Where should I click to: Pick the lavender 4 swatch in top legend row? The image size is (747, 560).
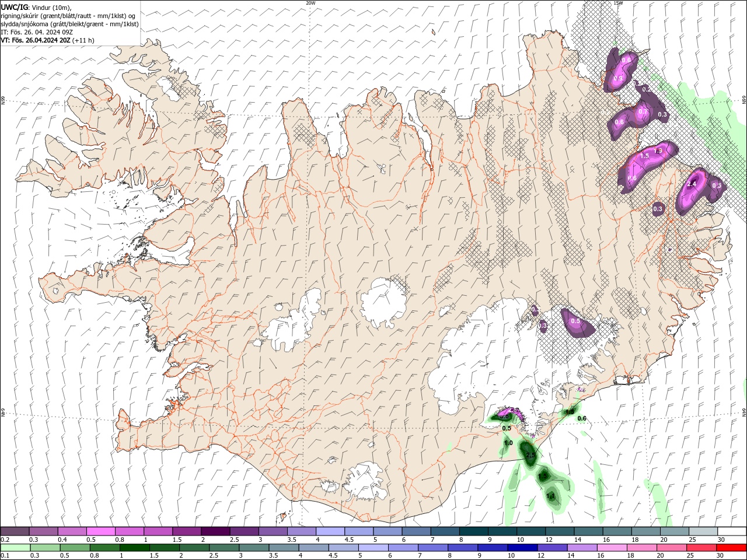click(x=330, y=531)
